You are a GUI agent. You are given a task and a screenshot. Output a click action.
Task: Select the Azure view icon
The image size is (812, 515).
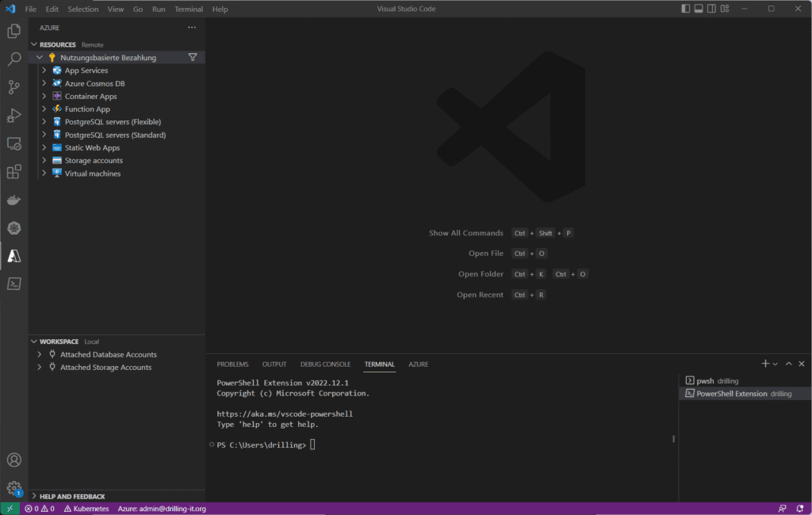point(14,256)
